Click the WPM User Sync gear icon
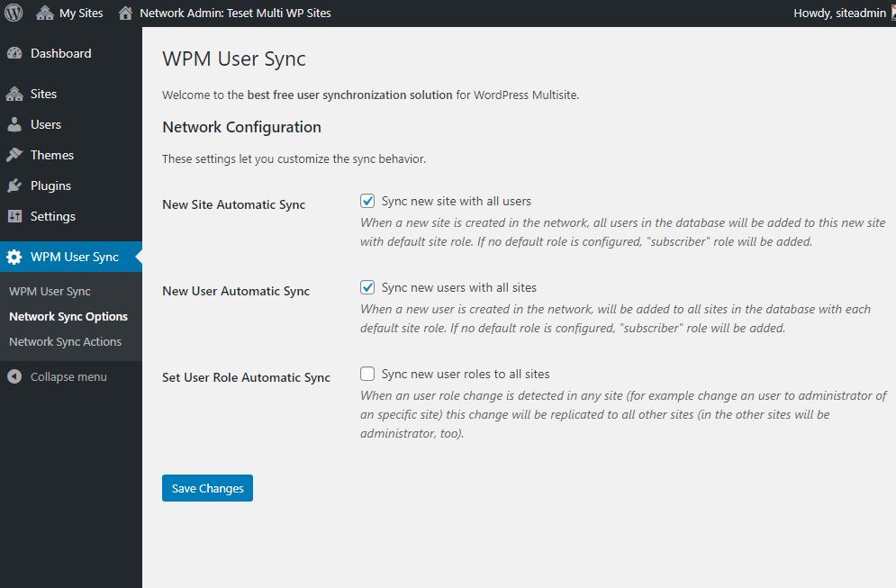The image size is (896, 588). pyautogui.click(x=14, y=258)
